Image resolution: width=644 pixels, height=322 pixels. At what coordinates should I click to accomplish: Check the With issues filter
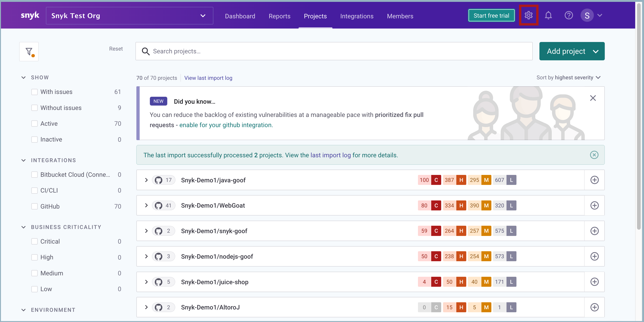[x=34, y=92]
